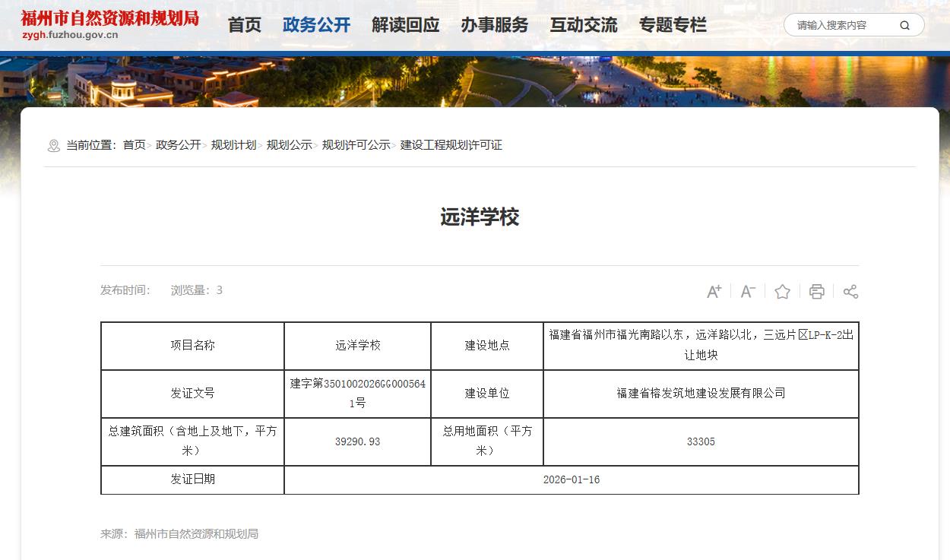Viewport: 950px width, 560px height.
Task: Select the 政务公开 navigation tab
Action: coord(316,25)
